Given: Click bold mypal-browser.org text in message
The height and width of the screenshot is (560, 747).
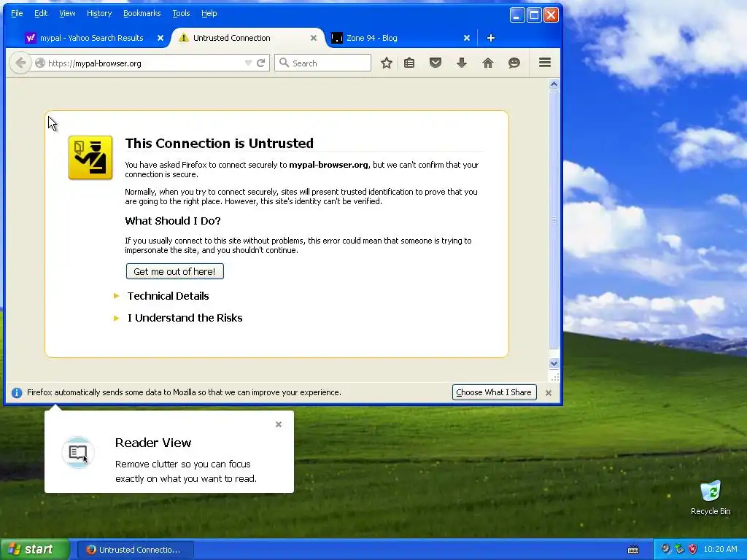Looking at the screenshot, I should (x=328, y=165).
